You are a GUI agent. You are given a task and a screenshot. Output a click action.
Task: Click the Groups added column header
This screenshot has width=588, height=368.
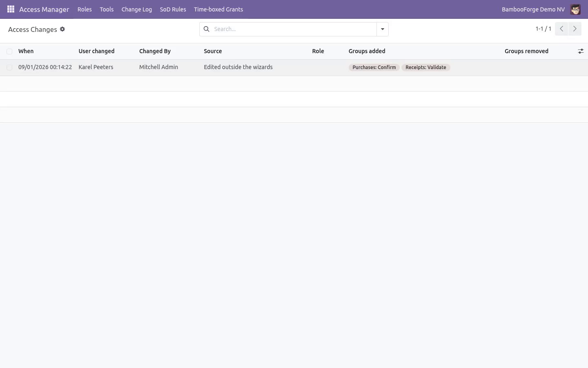367,51
